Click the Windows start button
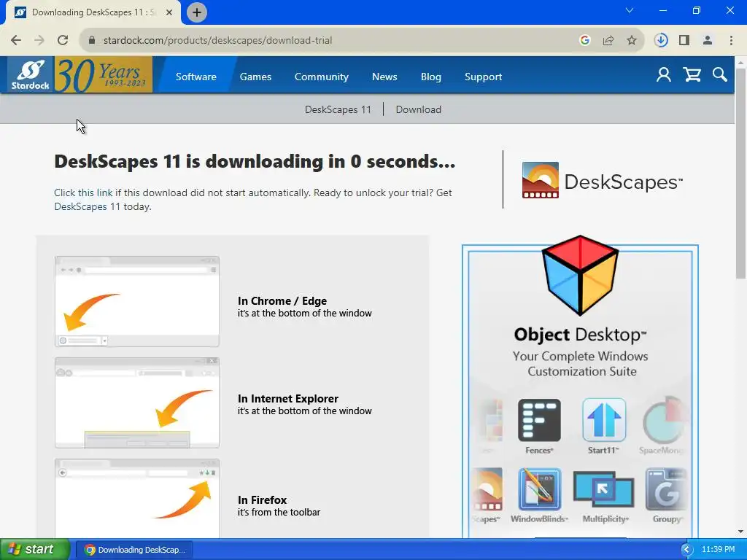The image size is (747, 560). tap(35, 549)
